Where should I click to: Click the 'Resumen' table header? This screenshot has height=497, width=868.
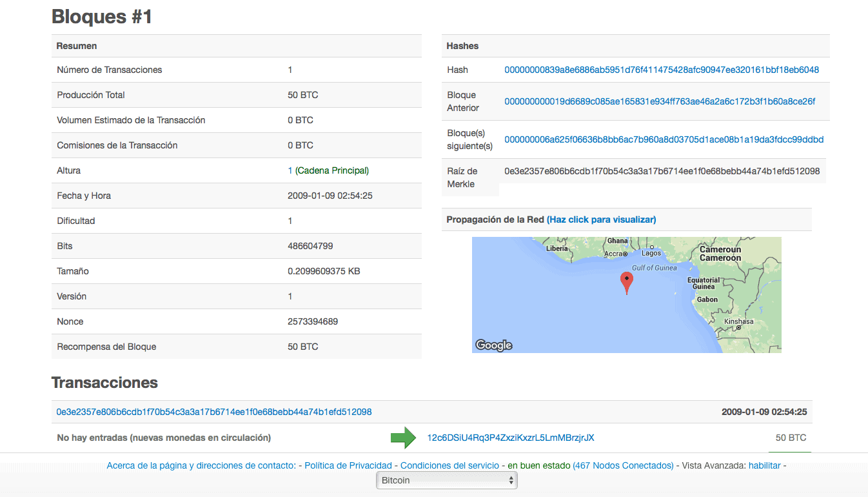[77, 46]
